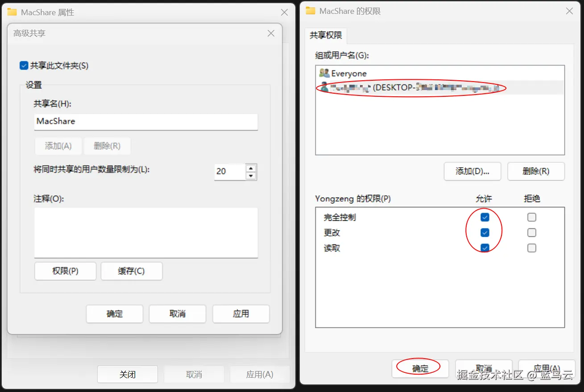This screenshot has width=584, height=392.
Task: Click the 删除(R) button in the permissions dialog
Action: (536, 171)
